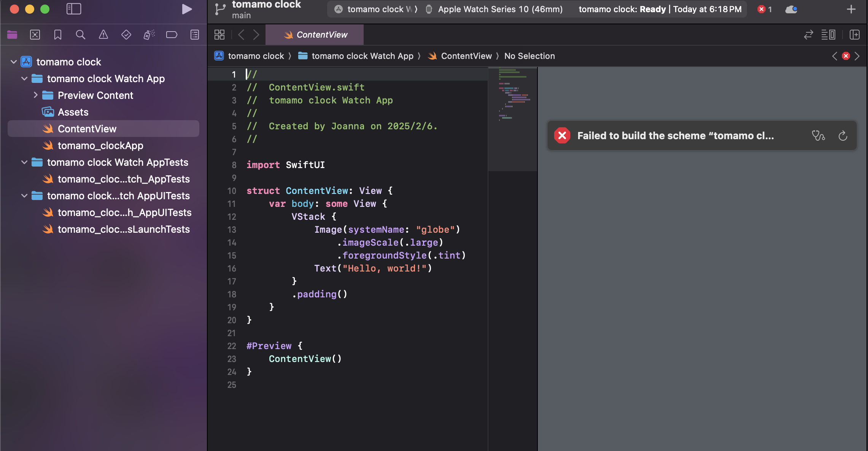Click tomamo clock Watch App breadcrumb
The image size is (868, 451).
[x=356, y=56]
